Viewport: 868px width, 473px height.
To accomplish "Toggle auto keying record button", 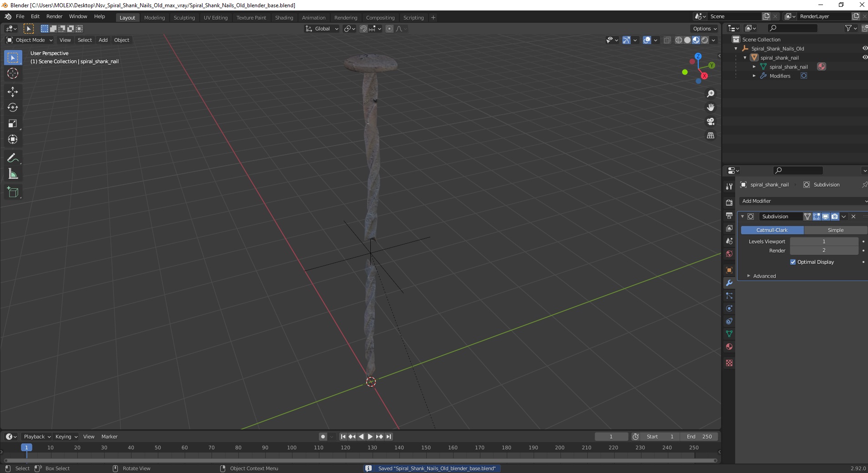I will [323, 437].
